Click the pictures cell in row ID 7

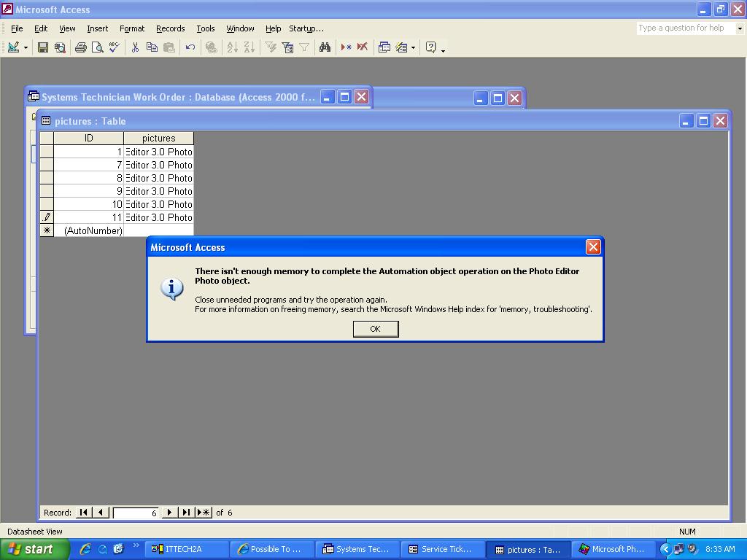(158, 165)
